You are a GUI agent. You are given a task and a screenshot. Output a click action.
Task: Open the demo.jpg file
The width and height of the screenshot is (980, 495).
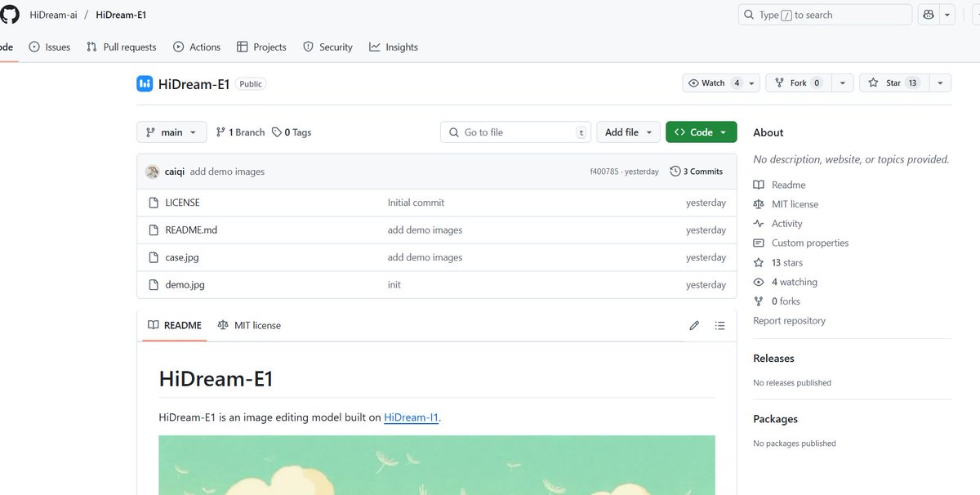[x=185, y=285]
